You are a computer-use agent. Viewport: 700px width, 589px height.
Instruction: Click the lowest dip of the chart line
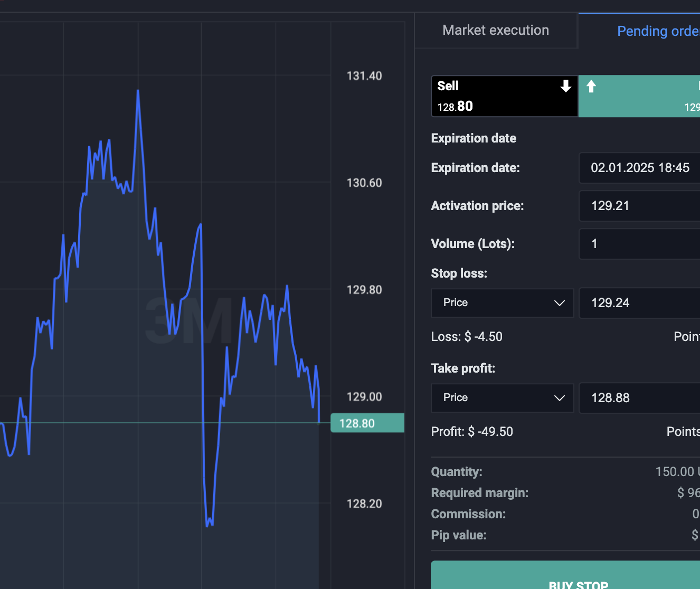pyautogui.click(x=207, y=526)
